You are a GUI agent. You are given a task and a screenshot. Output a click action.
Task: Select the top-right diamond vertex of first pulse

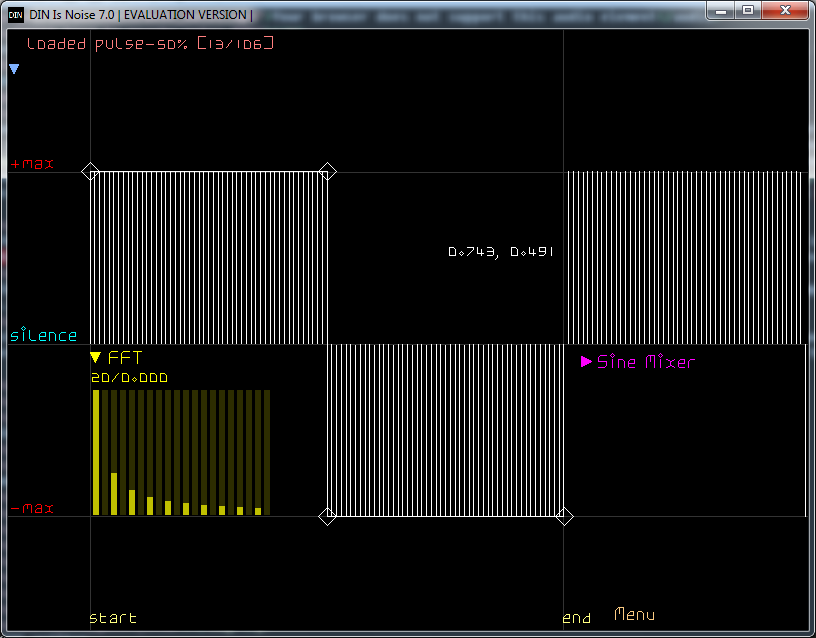coord(327,171)
